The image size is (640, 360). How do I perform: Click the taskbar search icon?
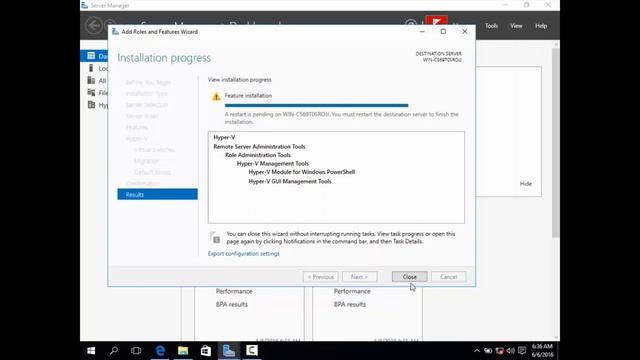tap(114, 351)
